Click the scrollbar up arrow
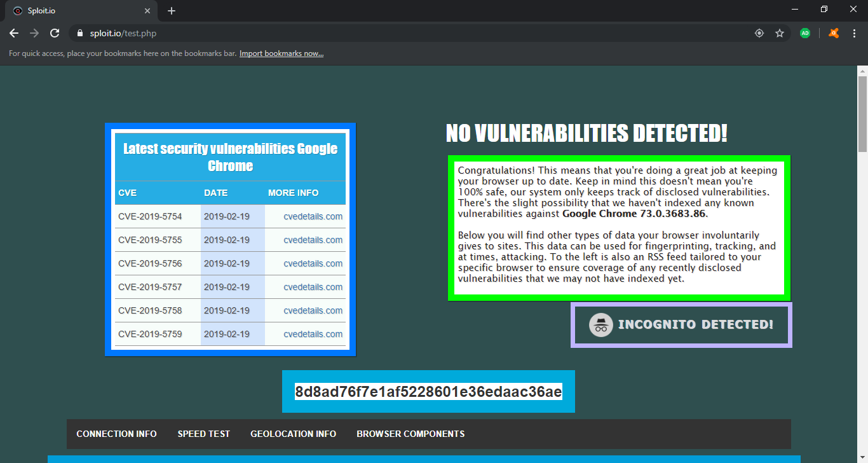The image size is (868, 463). click(862, 71)
